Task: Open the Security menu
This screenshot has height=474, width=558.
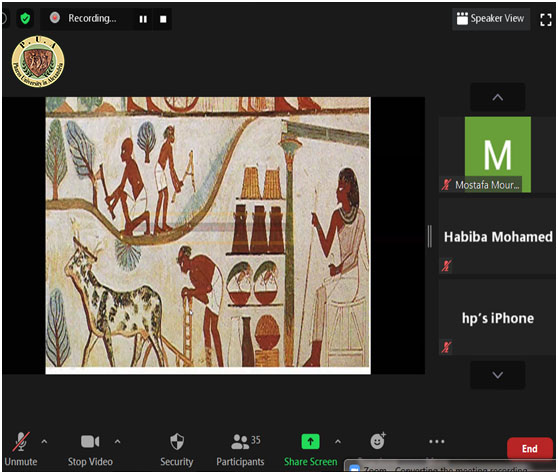Action: coord(177,449)
